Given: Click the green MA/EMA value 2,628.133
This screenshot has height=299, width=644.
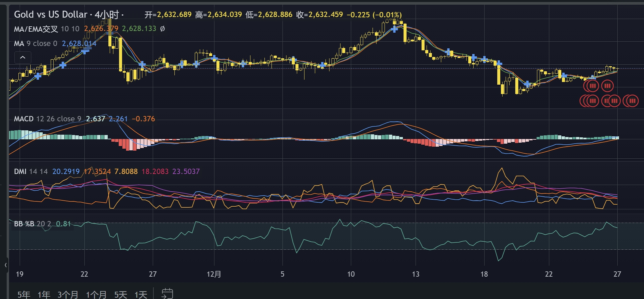Looking at the screenshot, I should 139,29.
